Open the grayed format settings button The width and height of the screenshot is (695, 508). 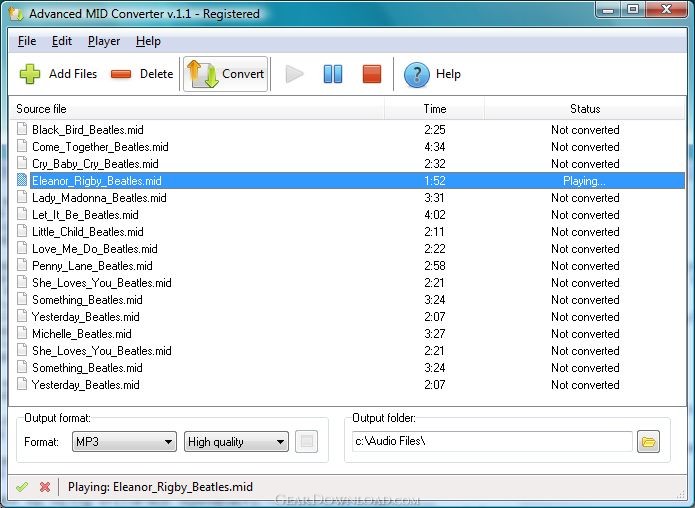(x=306, y=442)
